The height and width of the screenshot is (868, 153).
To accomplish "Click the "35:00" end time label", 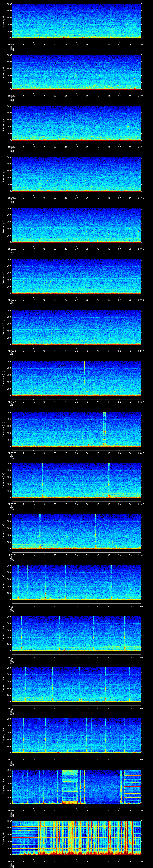I will (x=141, y=708).
